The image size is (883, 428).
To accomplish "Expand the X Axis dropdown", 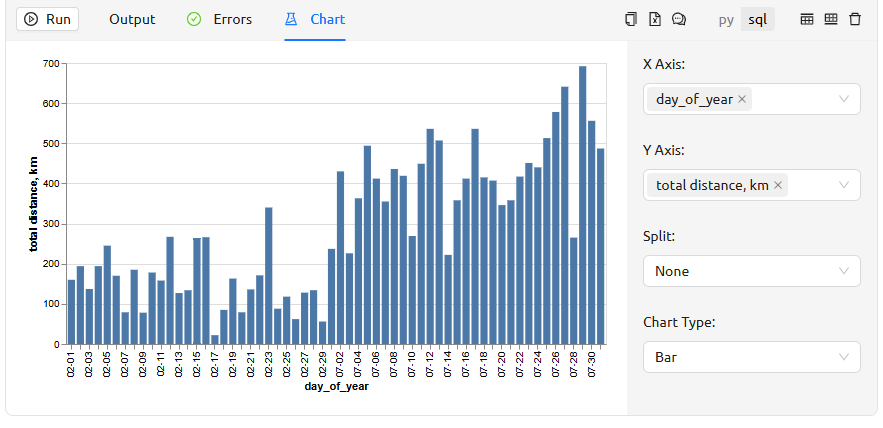I will [844, 99].
